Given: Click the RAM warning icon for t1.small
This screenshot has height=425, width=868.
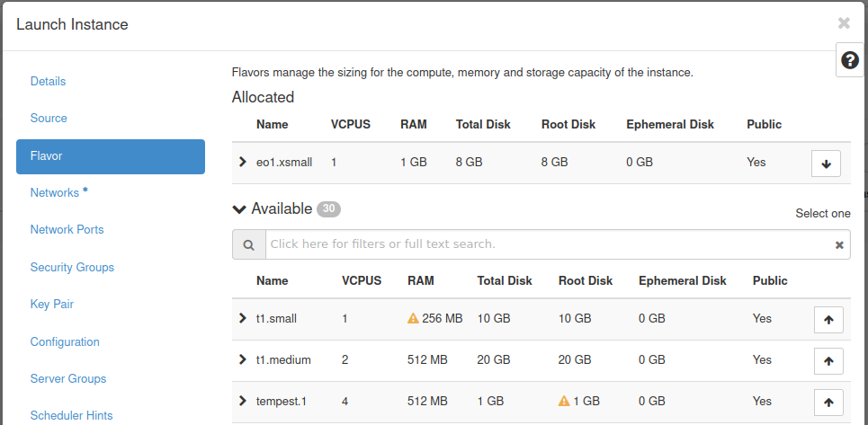Looking at the screenshot, I should tap(413, 319).
